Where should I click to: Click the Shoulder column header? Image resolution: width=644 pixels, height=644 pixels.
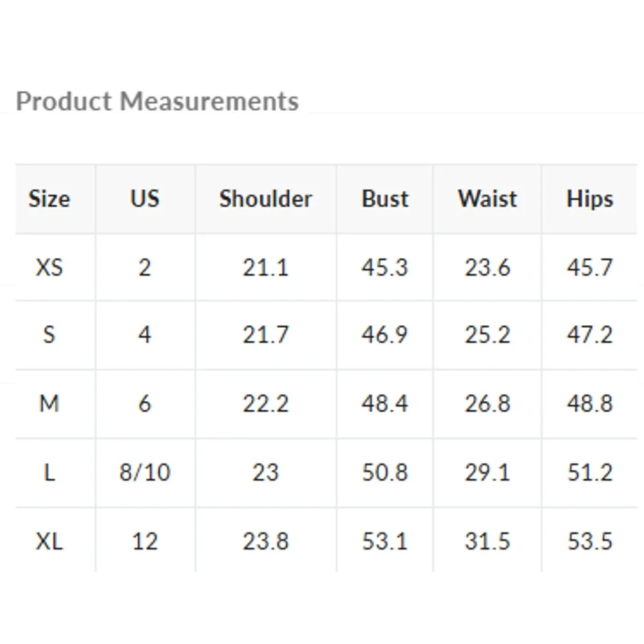[266, 199]
